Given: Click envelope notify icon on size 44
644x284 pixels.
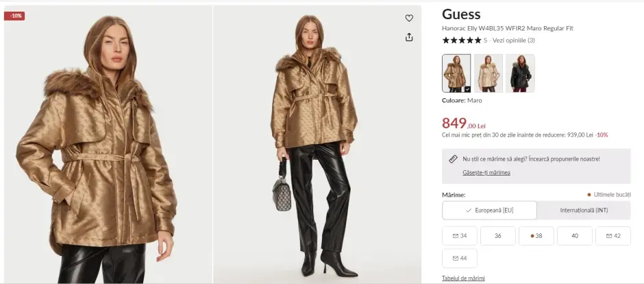Looking at the screenshot, I should click(x=455, y=258).
